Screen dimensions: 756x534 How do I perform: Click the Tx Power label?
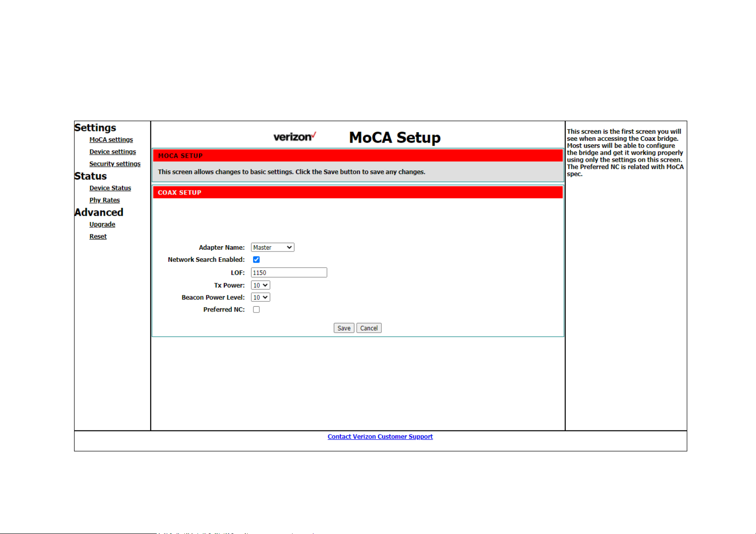point(229,285)
